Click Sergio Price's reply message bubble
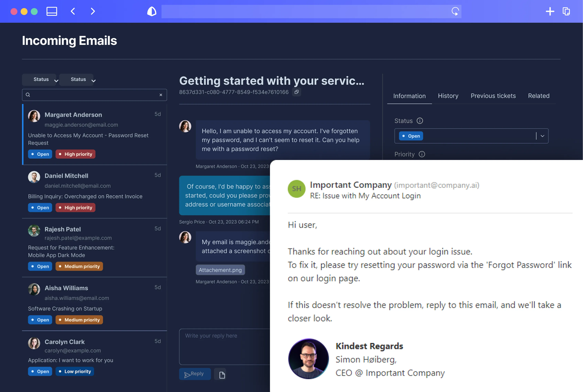 click(225, 195)
